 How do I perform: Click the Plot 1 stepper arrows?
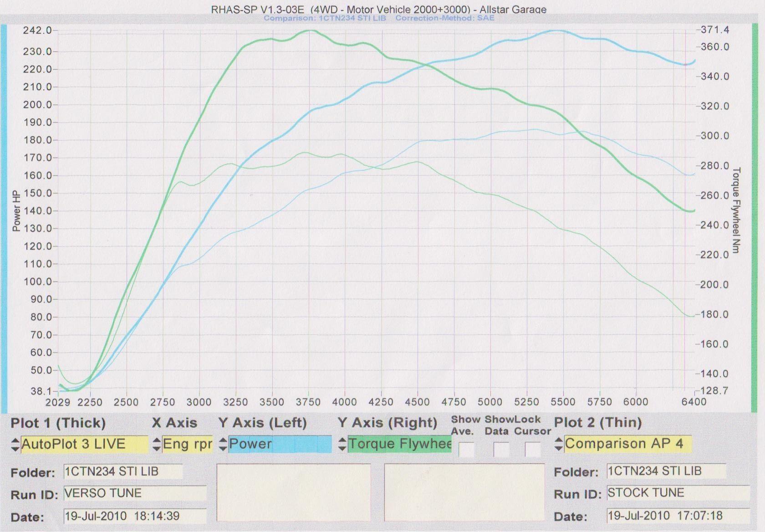pyautogui.click(x=15, y=445)
